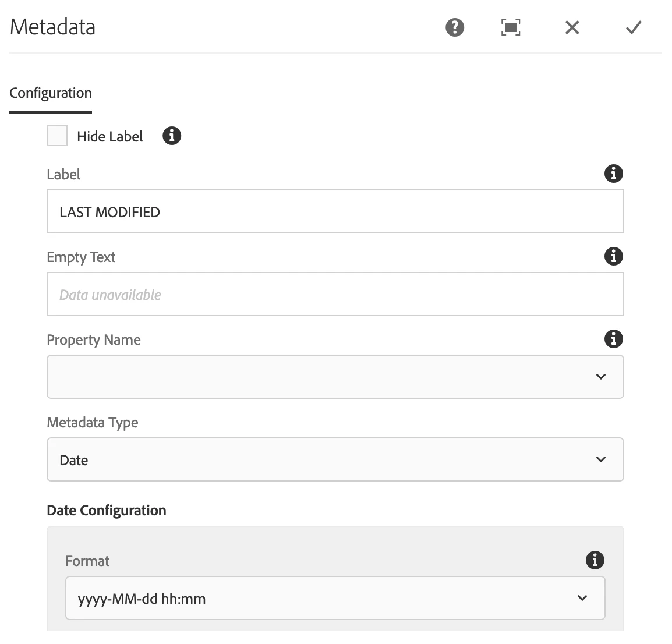Click the Empty Text input field

335,294
